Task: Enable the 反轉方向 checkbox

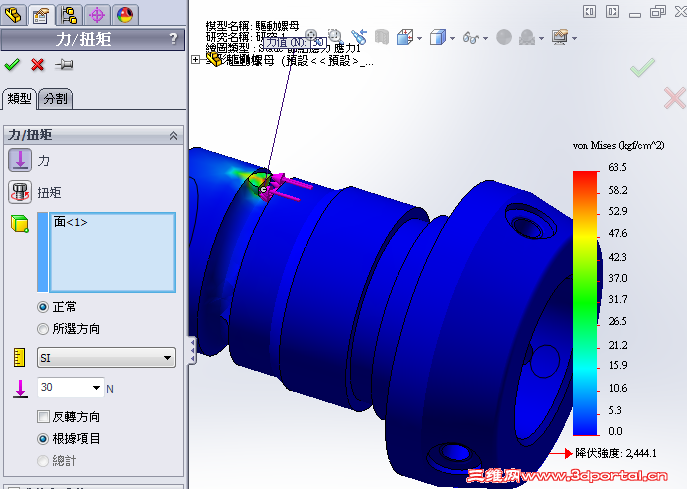Action: click(43, 416)
